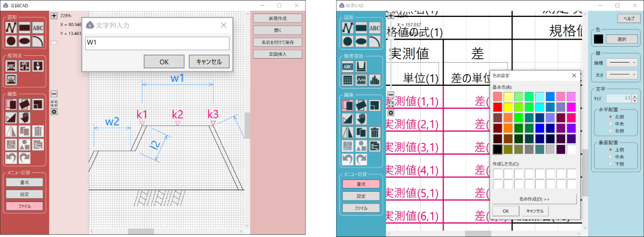This screenshot has height=237, width=644.
Task: Expand 色の作成(D) >> custom color section
Action: pyautogui.click(x=534, y=199)
